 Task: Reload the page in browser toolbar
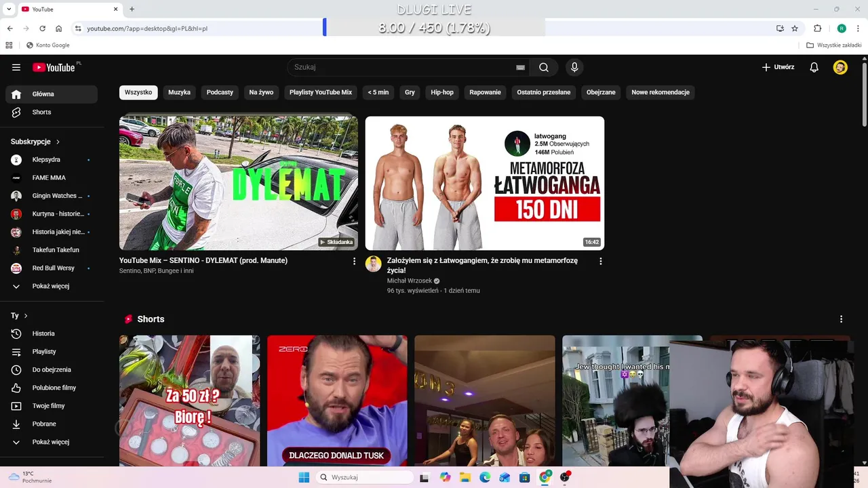pyautogui.click(x=42, y=28)
